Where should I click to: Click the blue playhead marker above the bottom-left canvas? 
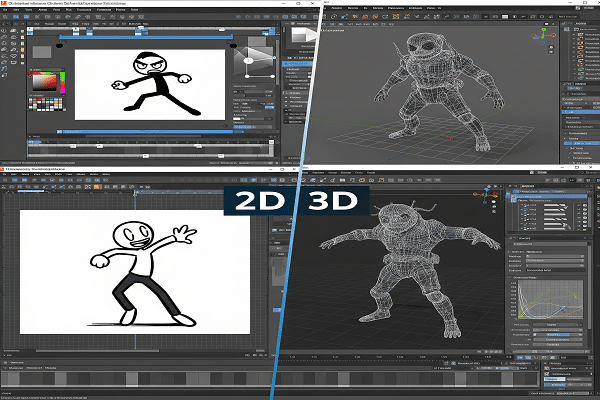(135, 193)
